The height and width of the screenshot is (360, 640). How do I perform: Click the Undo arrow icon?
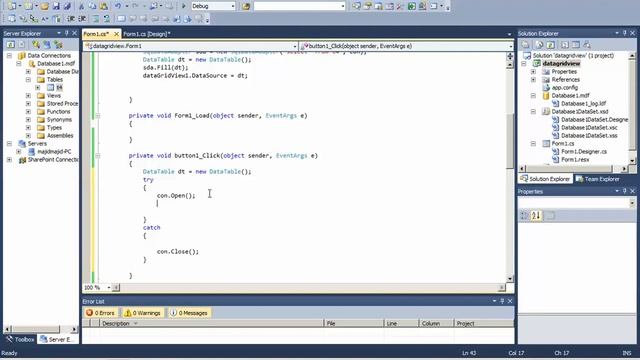point(118,6)
